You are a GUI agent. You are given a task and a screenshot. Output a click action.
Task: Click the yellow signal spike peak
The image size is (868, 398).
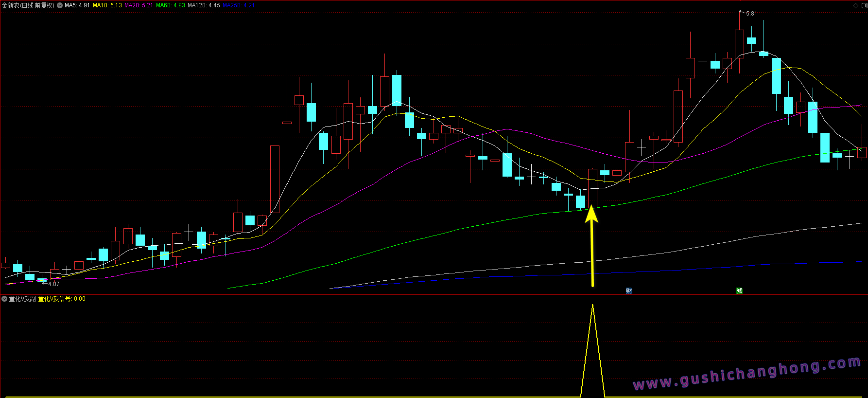tap(592, 307)
